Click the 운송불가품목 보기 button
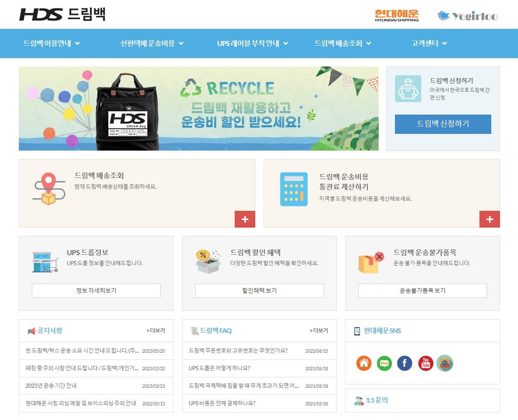Image resolution: width=518 pixels, height=420 pixels. [423, 291]
